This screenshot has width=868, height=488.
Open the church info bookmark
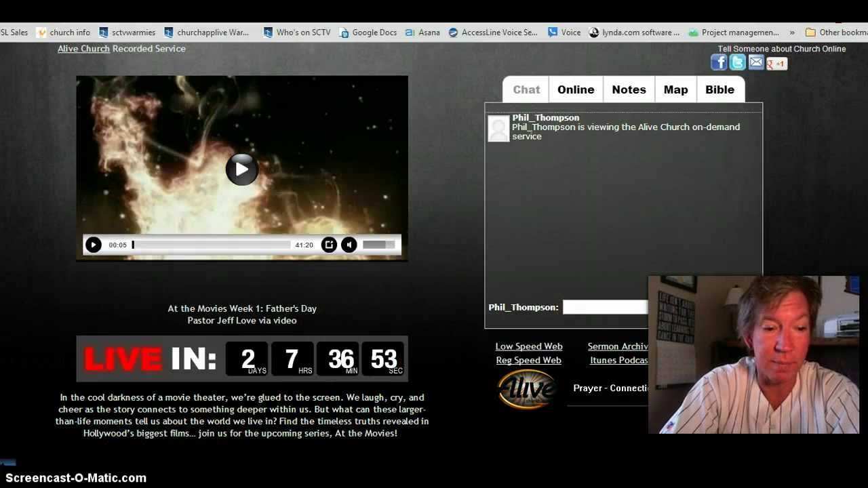pyautogui.click(x=63, y=32)
